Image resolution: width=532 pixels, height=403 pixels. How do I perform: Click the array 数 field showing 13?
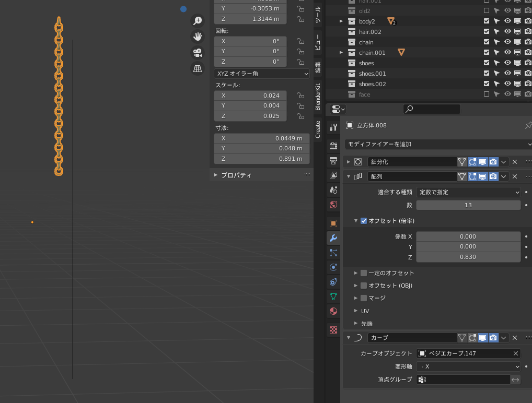click(469, 205)
